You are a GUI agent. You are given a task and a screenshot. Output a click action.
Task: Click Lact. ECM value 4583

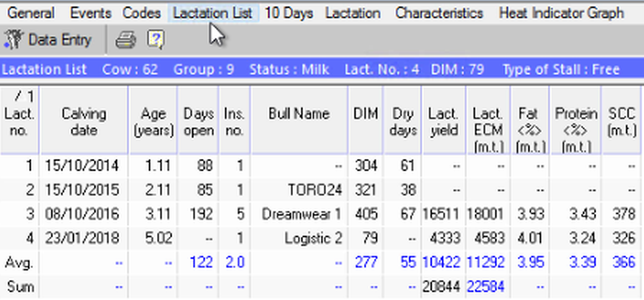pyautogui.click(x=489, y=238)
